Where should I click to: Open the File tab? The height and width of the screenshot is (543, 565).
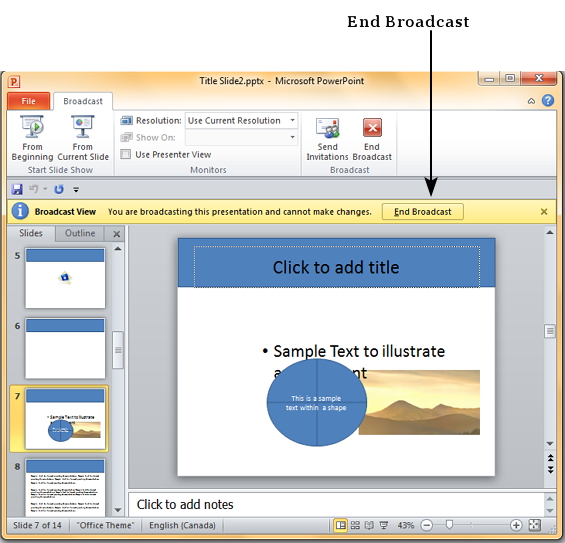[x=28, y=101]
